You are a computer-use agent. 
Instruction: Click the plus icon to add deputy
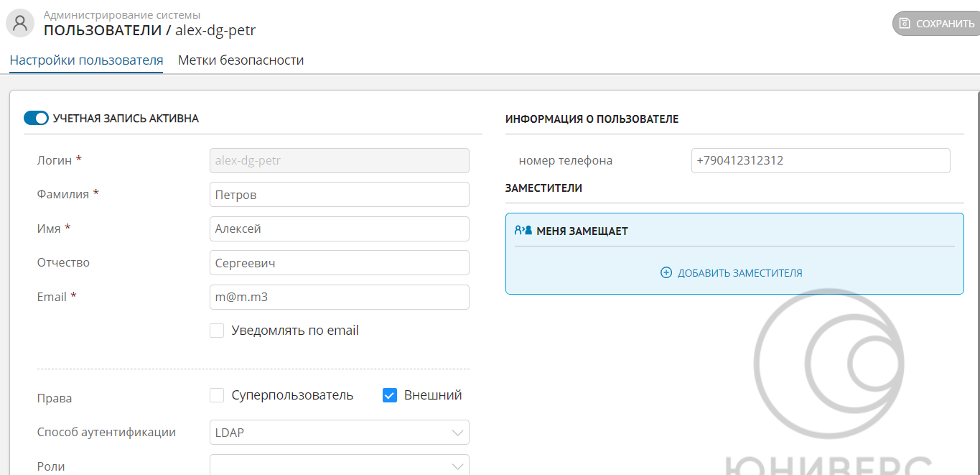click(666, 273)
